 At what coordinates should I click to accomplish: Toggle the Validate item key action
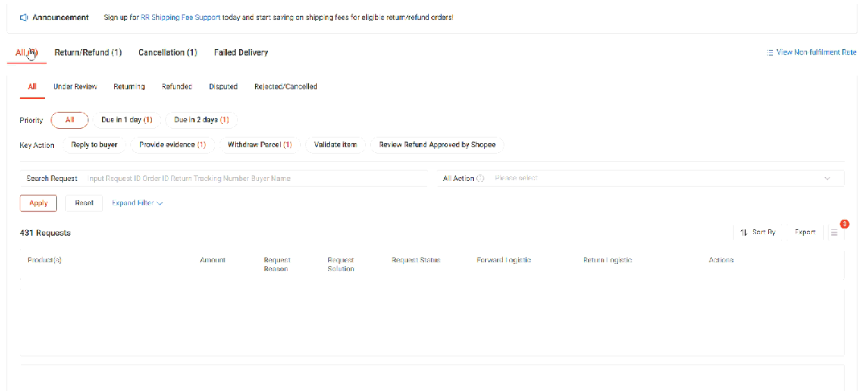335,145
